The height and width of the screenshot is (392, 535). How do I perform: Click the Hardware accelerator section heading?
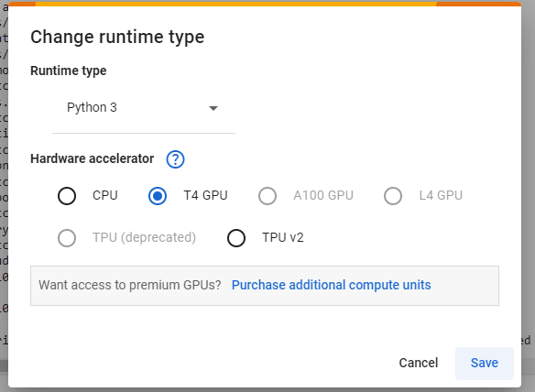pos(93,158)
